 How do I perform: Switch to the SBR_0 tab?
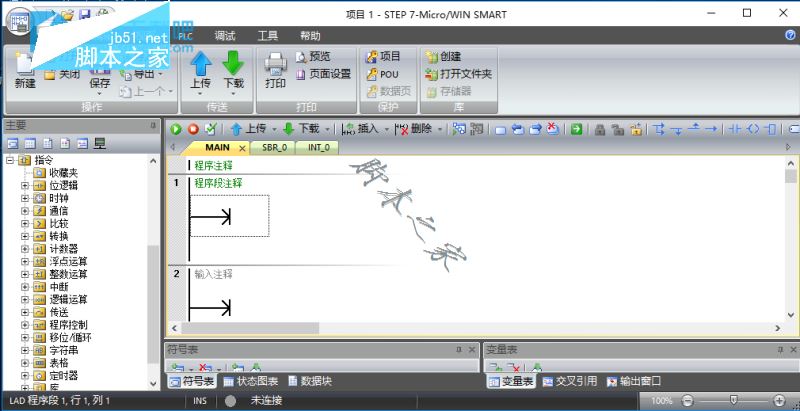click(274, 147)
